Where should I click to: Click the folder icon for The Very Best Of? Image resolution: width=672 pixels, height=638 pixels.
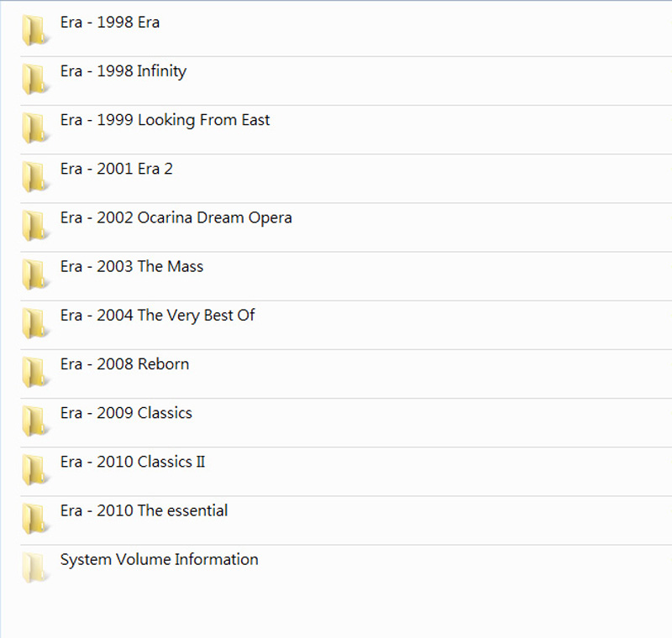point(34,323)
